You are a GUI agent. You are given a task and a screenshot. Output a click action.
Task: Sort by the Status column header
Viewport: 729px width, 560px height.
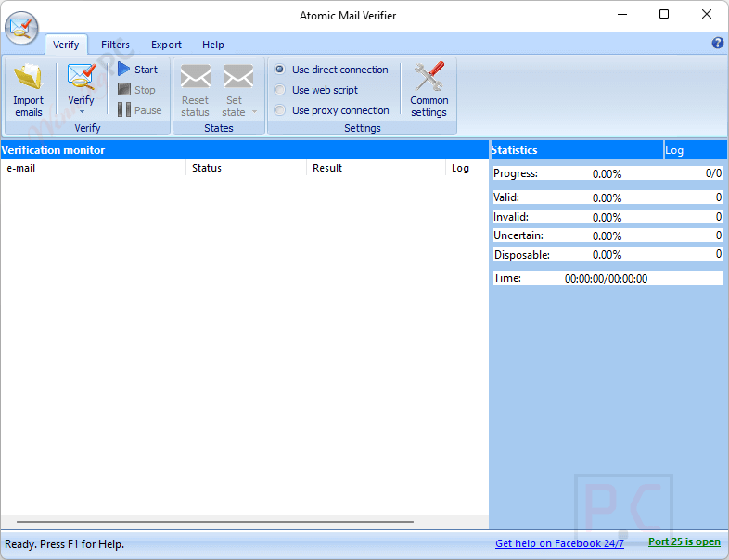click(x=247, y=168)
